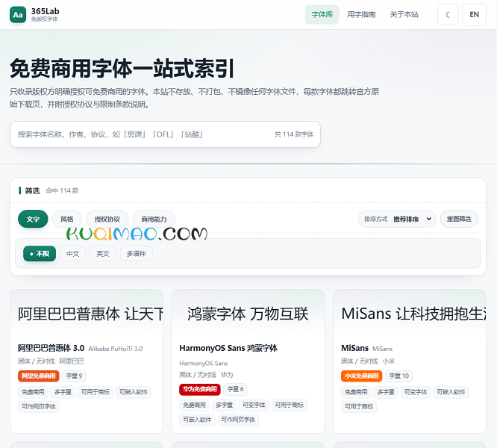The height and width of the screenshot is (448, 497).
Task: Click the 字重 10 tag
Action: coord(399,376)
